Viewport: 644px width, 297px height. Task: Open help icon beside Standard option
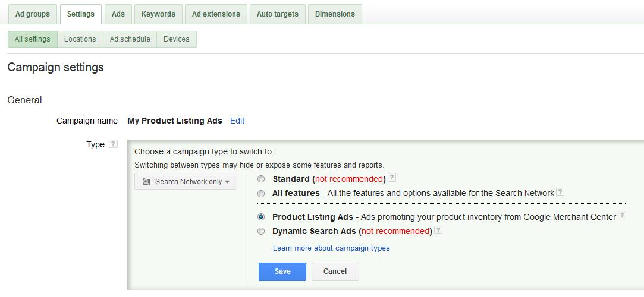click(392, 178)
